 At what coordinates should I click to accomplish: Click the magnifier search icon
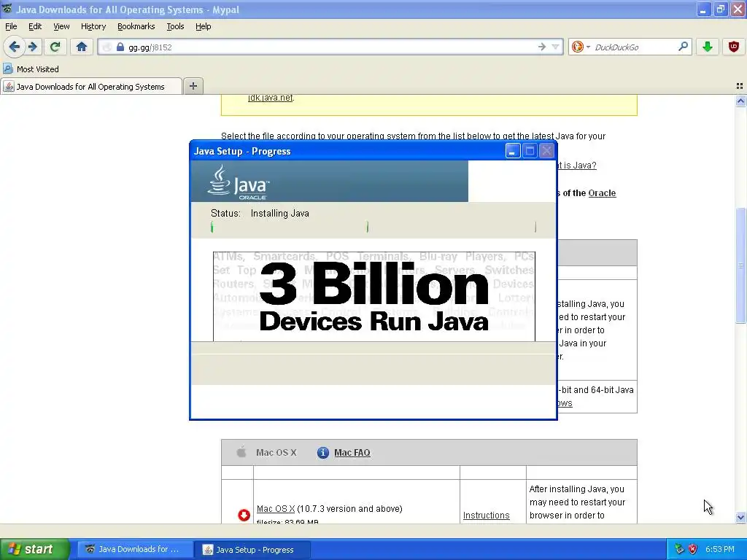[683, 47]
